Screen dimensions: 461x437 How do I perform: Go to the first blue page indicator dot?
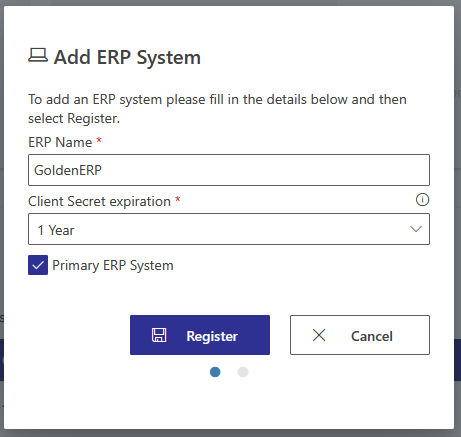click(215, 372)
